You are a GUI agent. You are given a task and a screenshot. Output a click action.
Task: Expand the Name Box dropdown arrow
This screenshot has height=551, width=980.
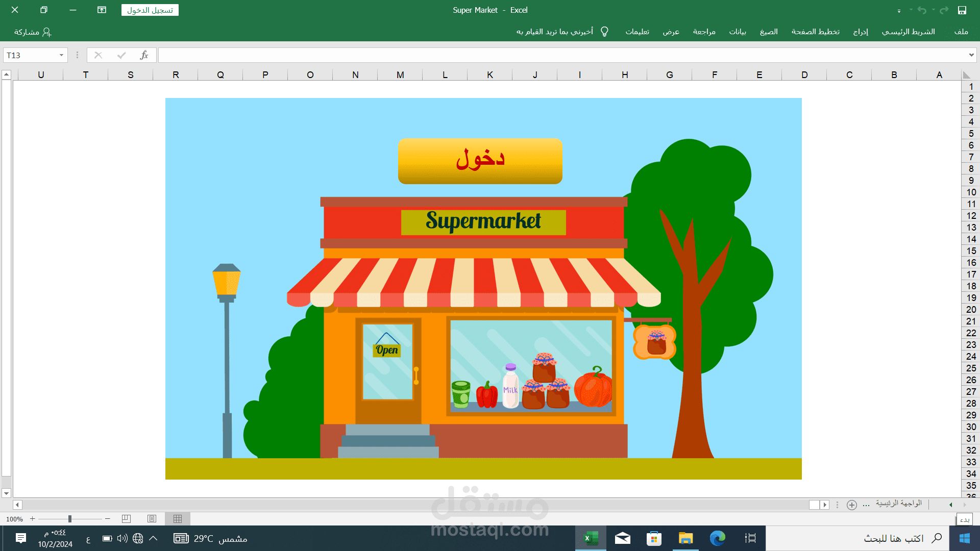(x=61, y=55)
